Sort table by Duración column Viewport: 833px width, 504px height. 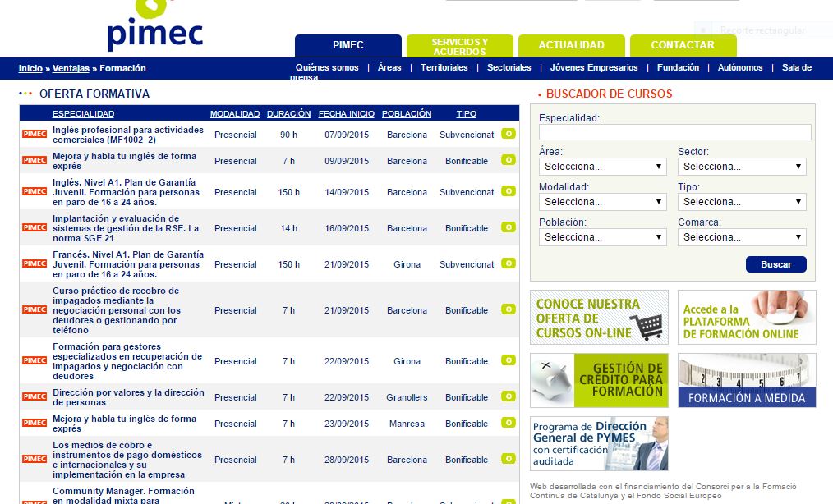tap(288, 113)
